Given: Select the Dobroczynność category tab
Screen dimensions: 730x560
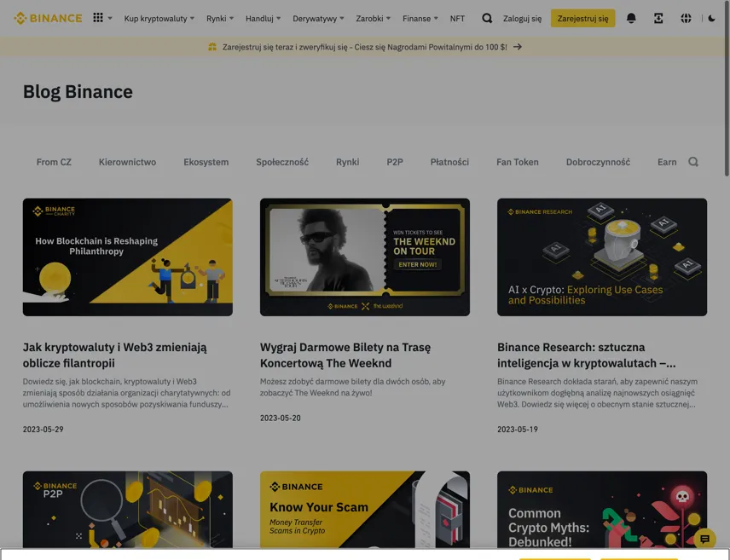Looking at the screenshot, I should point(599,162).
